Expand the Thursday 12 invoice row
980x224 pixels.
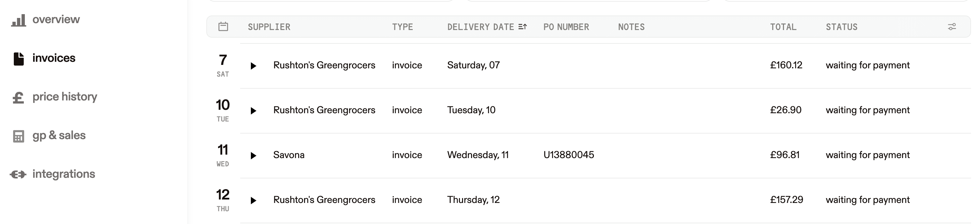253,201
